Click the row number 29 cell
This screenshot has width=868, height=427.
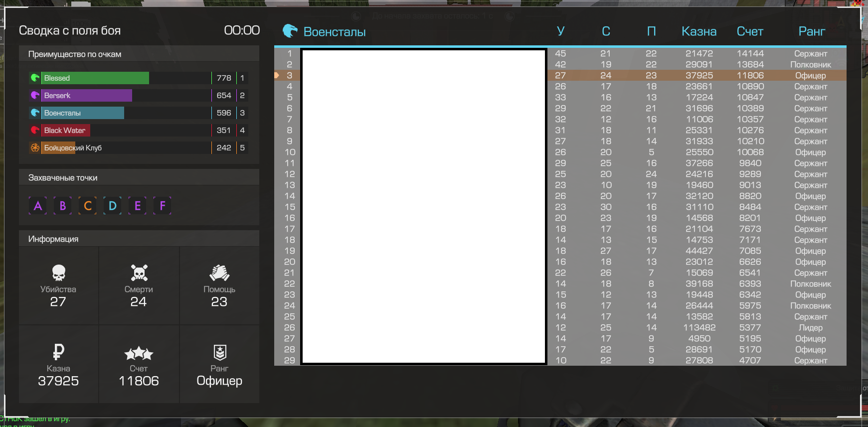pyautogui.click(x=290, y=360)
